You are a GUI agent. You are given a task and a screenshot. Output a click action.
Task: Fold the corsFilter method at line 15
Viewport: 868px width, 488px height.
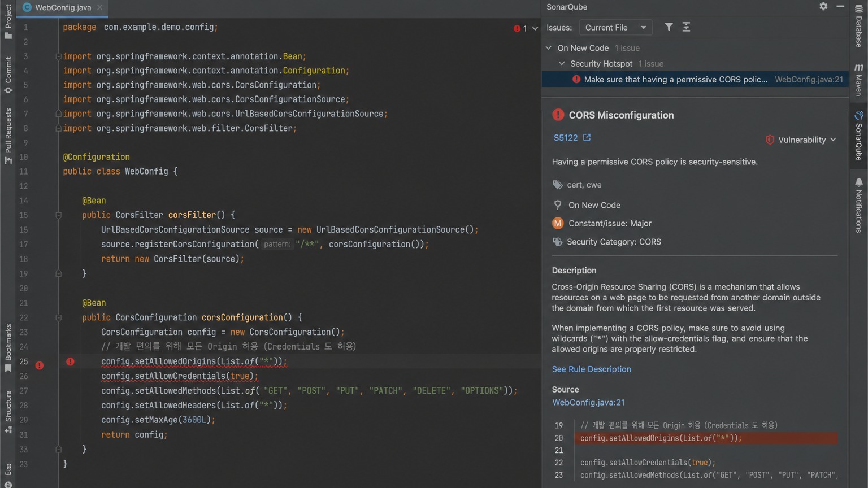(58, 215)
